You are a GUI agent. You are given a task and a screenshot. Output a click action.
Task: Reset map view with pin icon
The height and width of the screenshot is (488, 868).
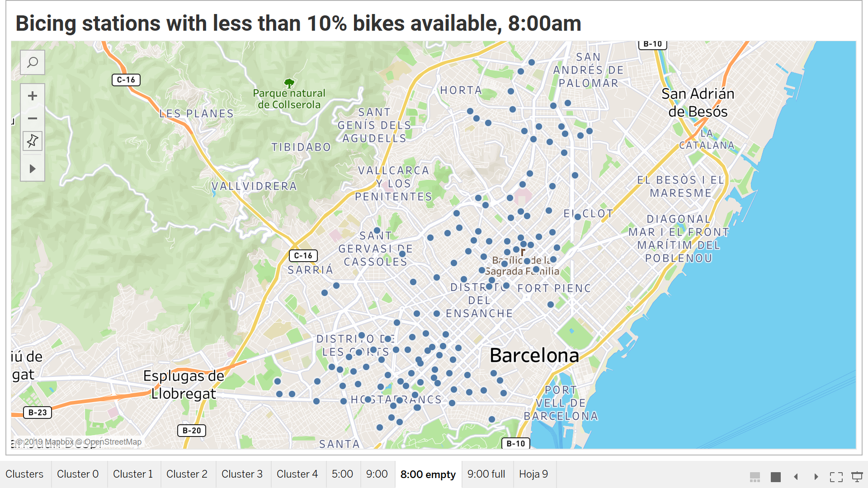pos(33,141)
